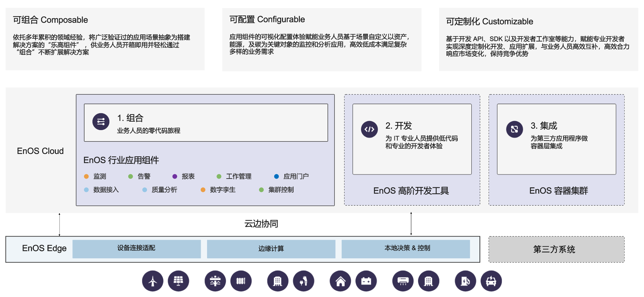Click the integration icon next to 3. 集成

pyautogui.click(x=515, y=129)
